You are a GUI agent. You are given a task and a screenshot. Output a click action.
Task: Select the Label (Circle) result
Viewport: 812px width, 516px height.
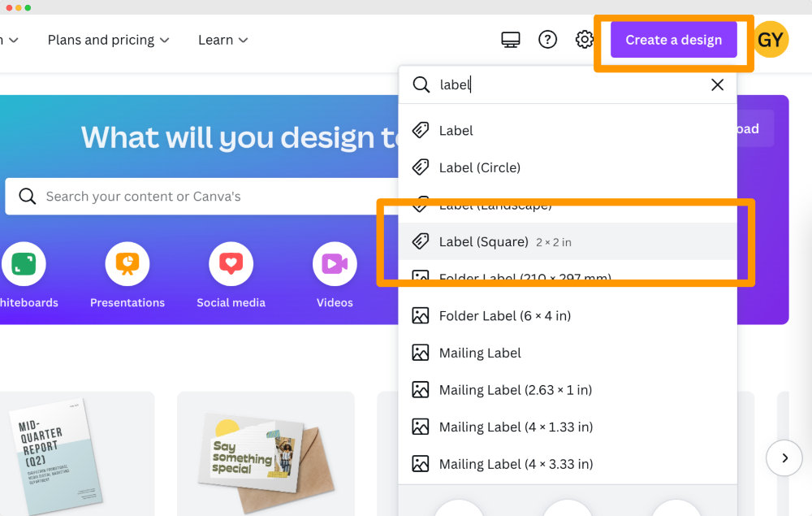568,167
